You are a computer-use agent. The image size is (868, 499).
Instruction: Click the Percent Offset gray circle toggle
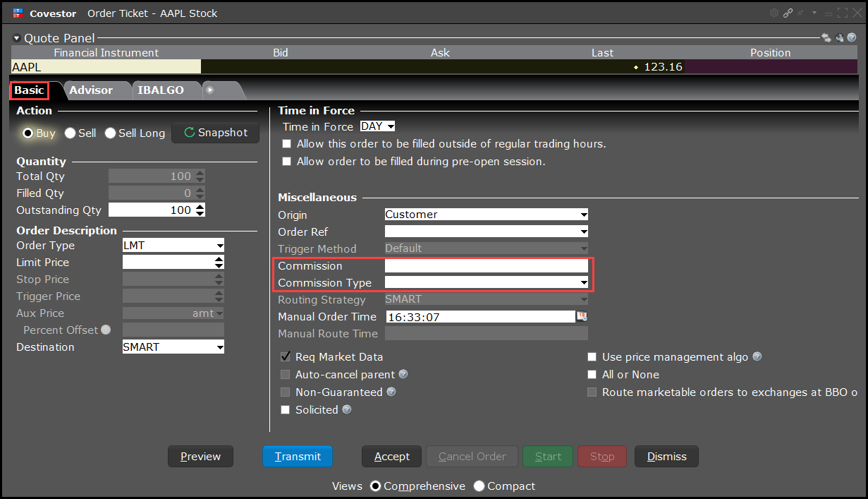point(106,330)
